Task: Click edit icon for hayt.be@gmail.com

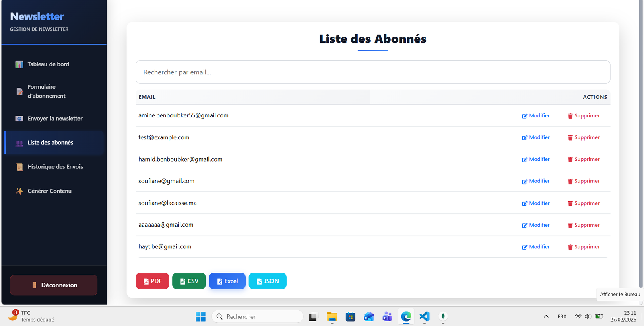Action: tap(524, 247)
